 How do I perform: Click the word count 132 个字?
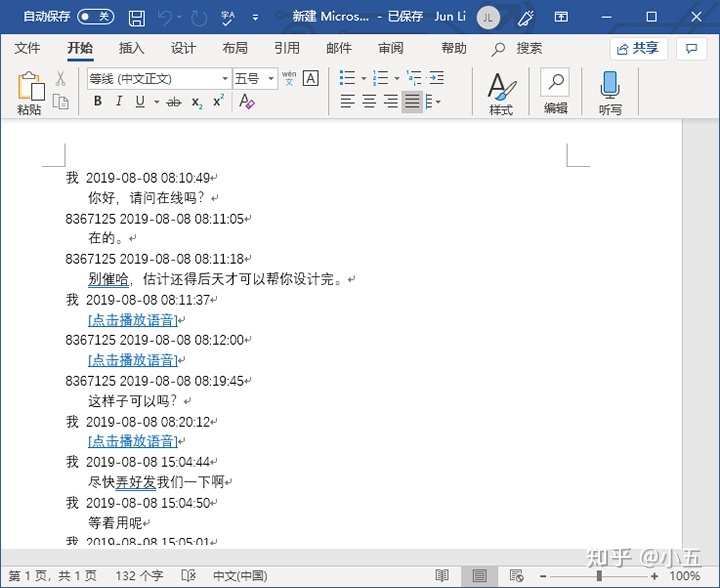139,576
